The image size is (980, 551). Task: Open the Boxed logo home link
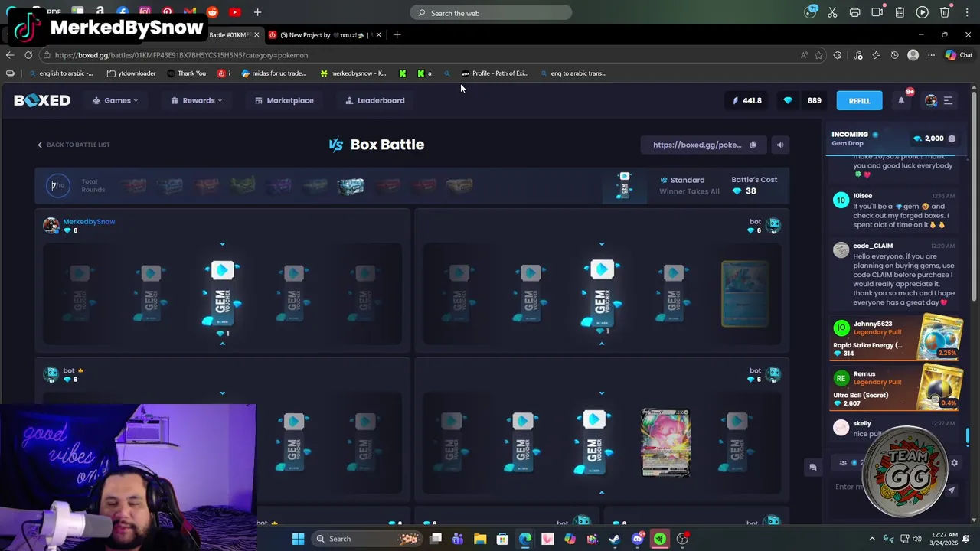pos(42,100)
